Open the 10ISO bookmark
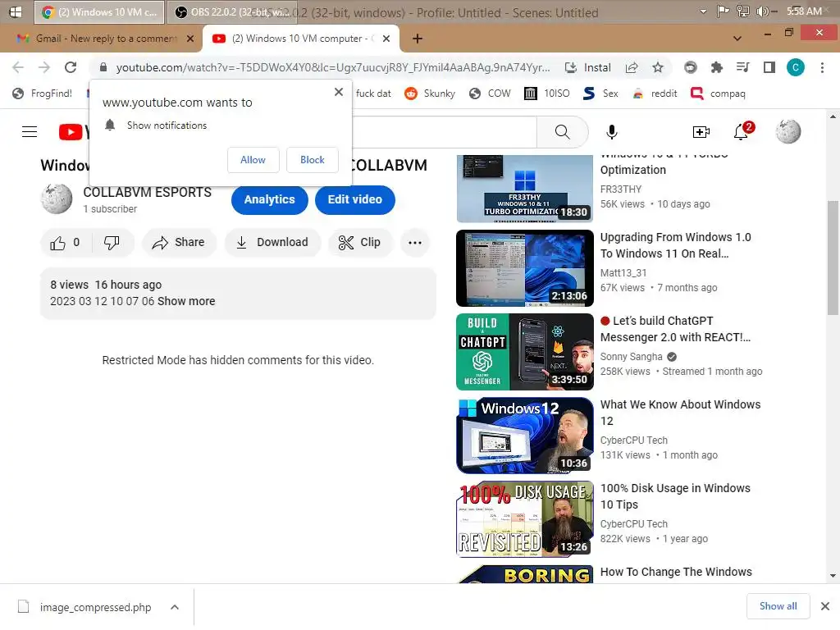The height and width of the screenshot is (630, 840). (547, 94)
